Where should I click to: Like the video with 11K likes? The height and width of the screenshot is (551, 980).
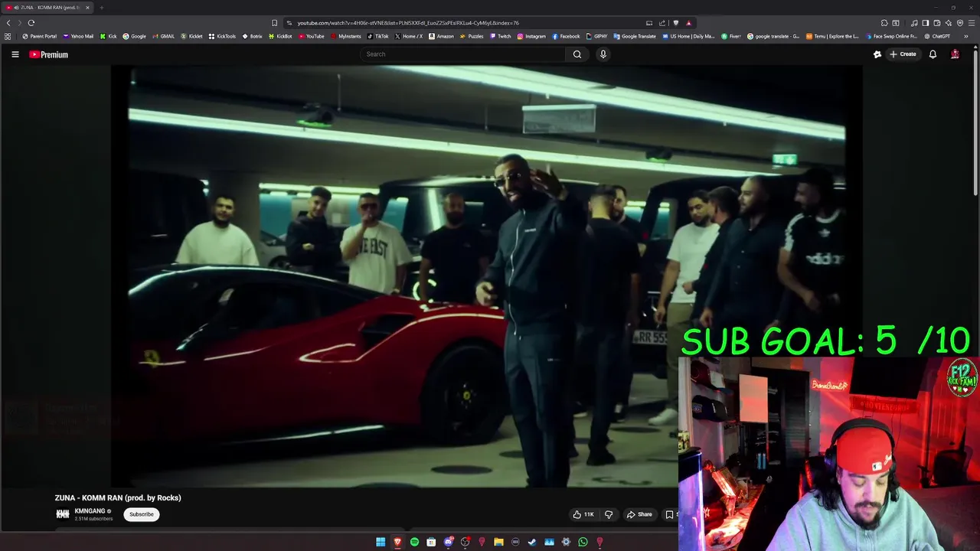(583, 514)
